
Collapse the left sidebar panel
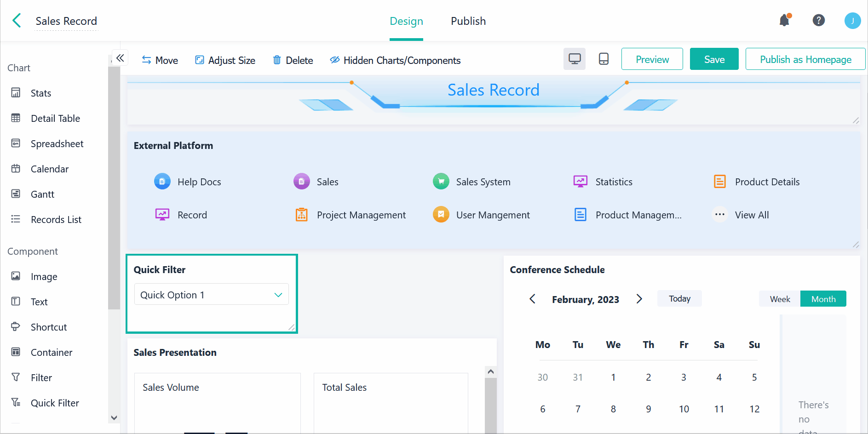click(120, 58)
